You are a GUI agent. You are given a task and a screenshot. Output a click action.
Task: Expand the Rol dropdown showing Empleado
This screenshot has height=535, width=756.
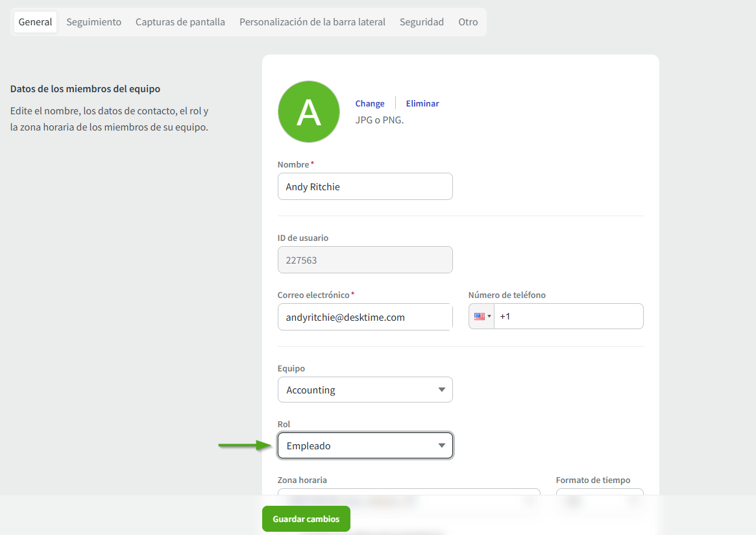click(x=365, y=446)
